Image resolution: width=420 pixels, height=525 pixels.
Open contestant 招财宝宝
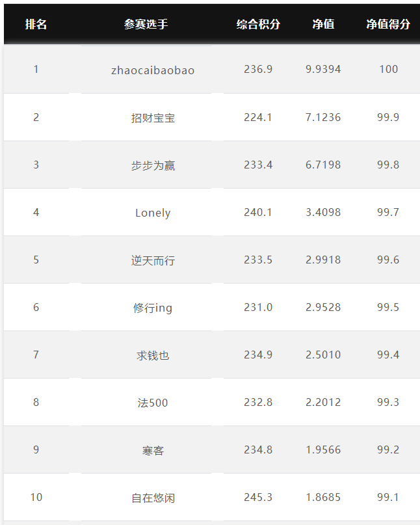point(153,118)
